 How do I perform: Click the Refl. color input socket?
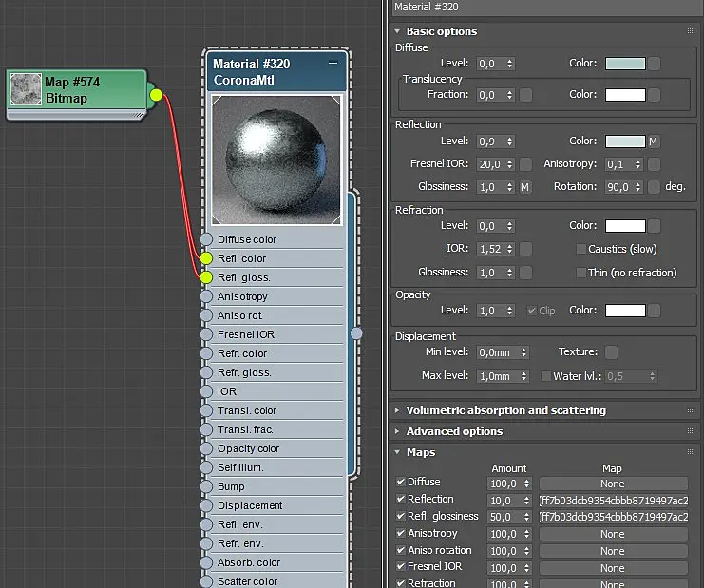pyautogui.click(x=206, y=258)
